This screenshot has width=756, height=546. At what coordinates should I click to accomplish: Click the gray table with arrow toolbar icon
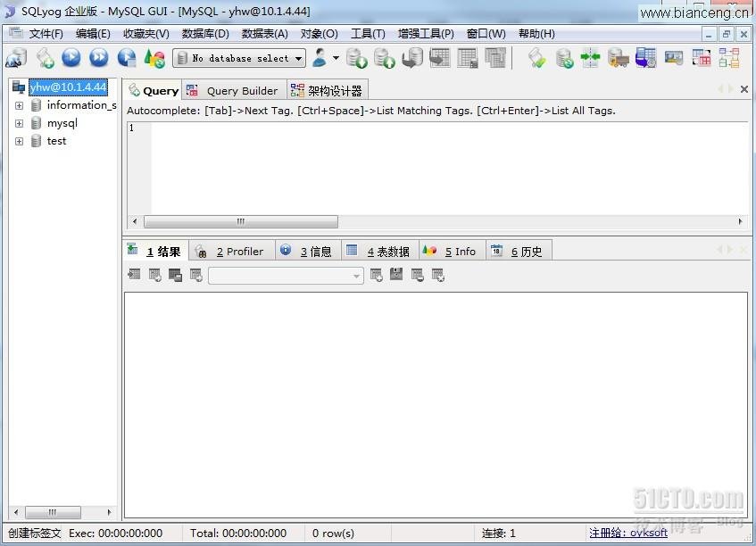(440, 58)
